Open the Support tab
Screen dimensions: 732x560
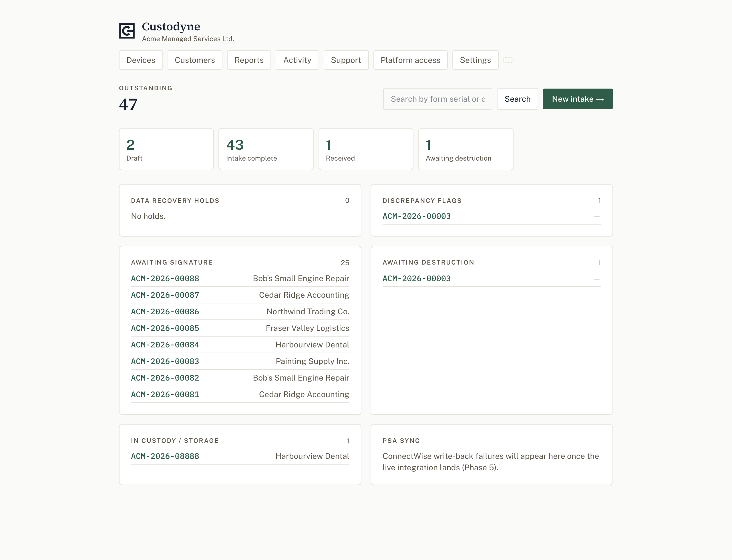(x=346, y=60)
